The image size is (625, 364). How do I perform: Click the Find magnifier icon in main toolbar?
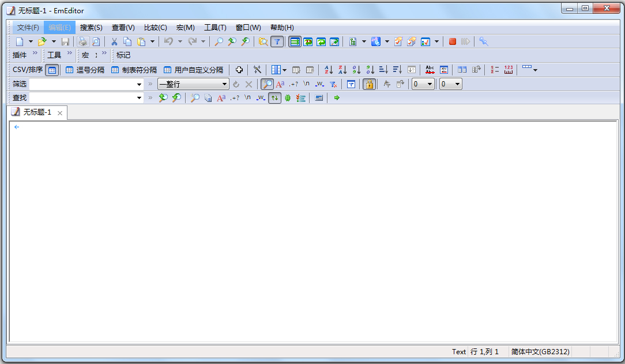(x=219, y=41)
